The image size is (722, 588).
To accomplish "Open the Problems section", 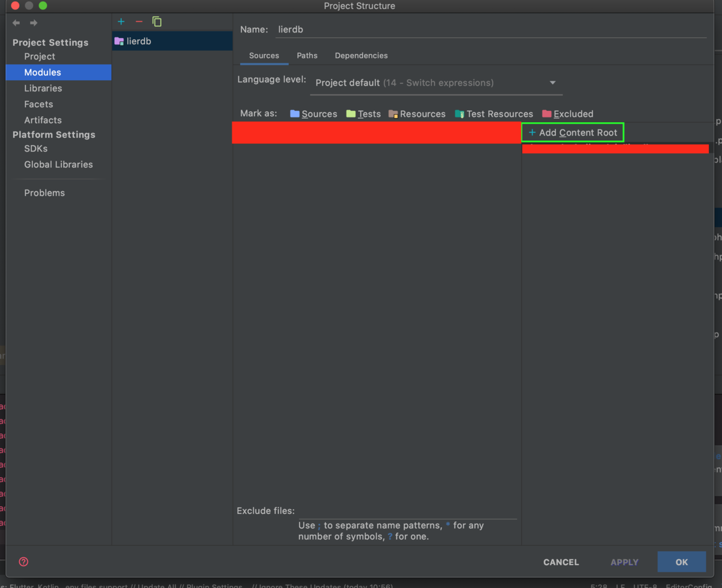I will pos(45,193).
